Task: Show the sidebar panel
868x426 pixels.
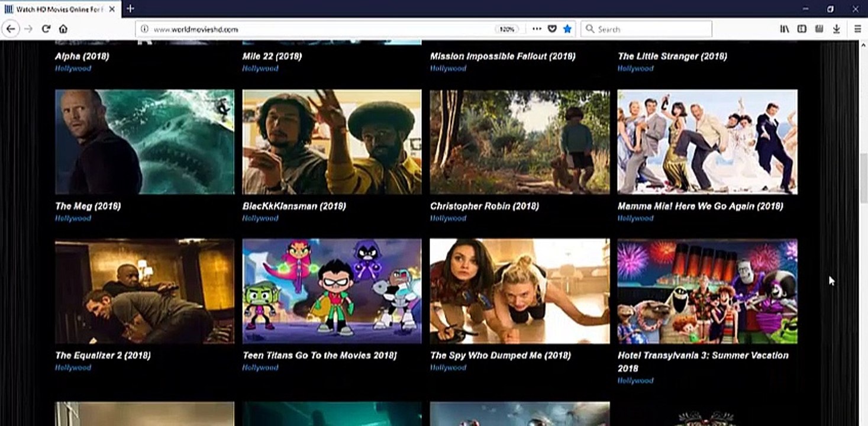Action: (x=802, y=29)
